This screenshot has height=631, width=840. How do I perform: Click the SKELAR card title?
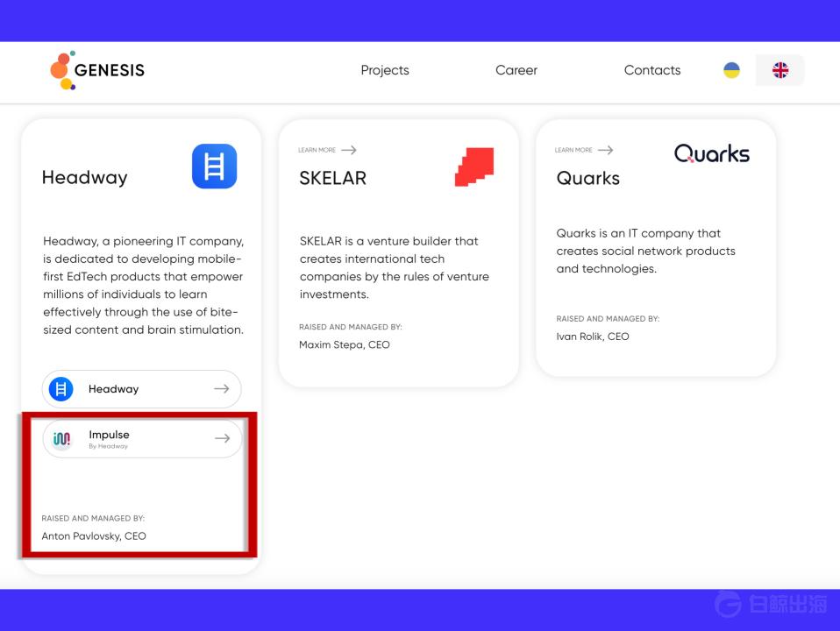click(x=332, y=178)
